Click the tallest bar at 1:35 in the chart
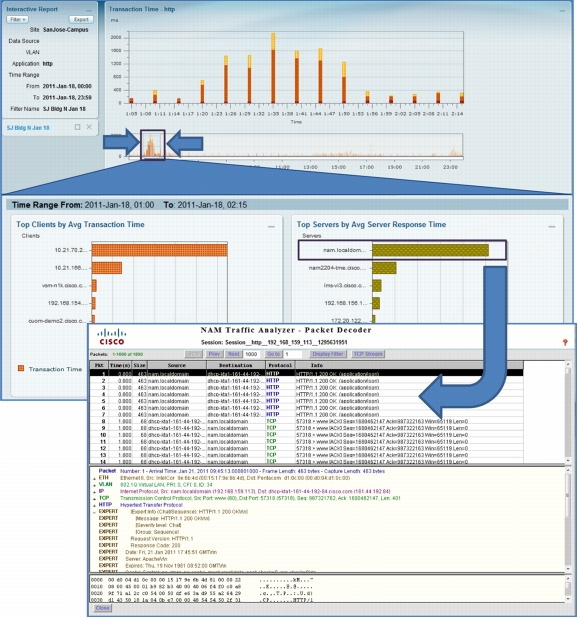This screenshot has height=619, width=578. pyautogui.click(x=273, y=68)
